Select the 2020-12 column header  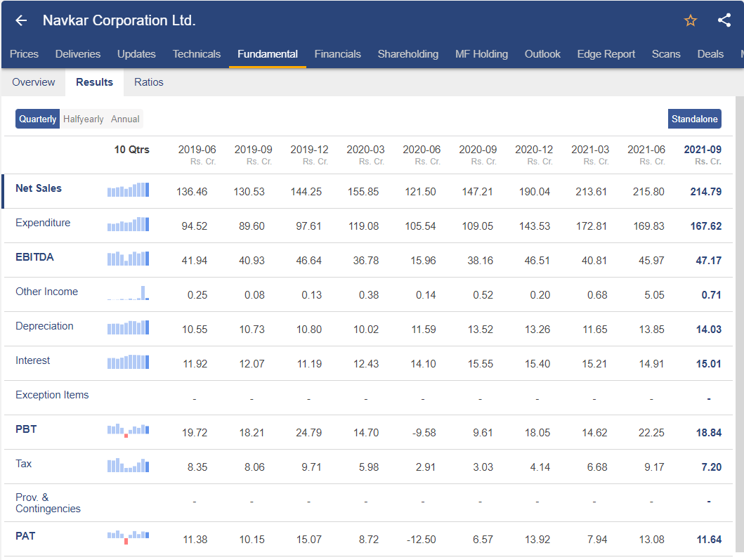pos(534,155)
